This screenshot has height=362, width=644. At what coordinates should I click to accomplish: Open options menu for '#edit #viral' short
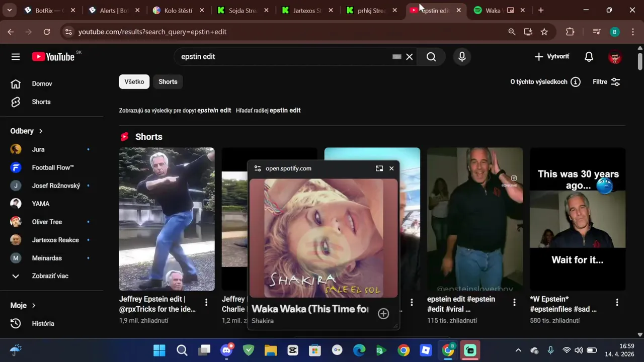coord(514,302)
